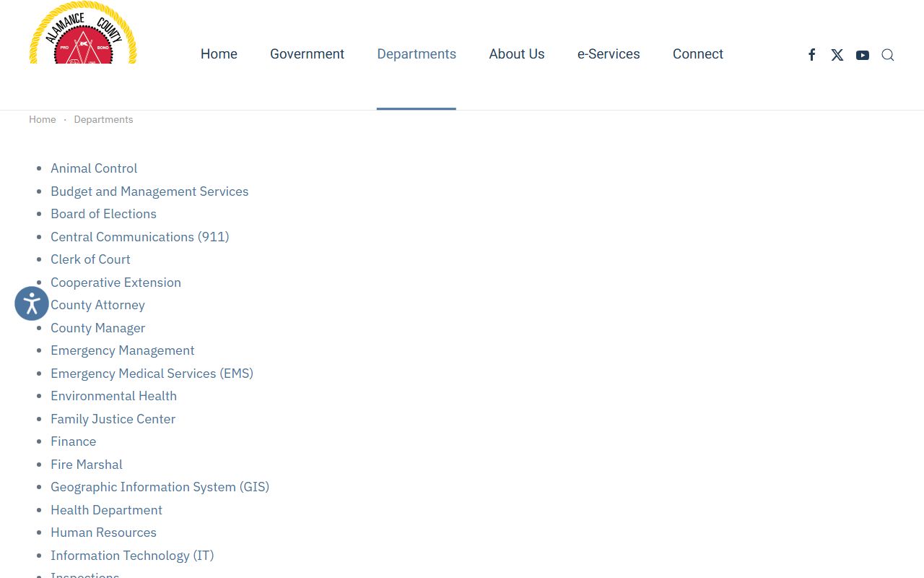Viewport: 924px width, 578px height.
Task: Open the e-Services menu
Action: pyautogui.click(x=609, y=54)
